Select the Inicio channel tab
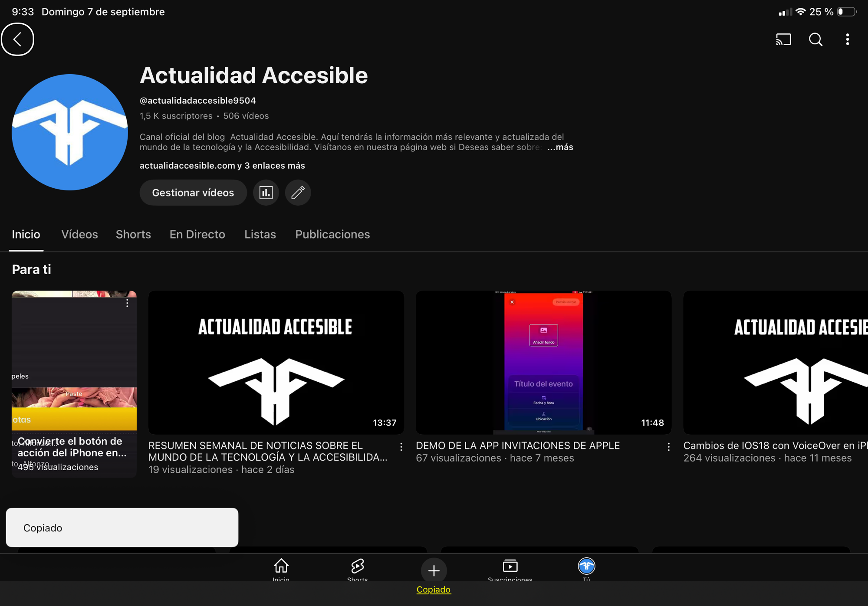 tap(26, 234)
